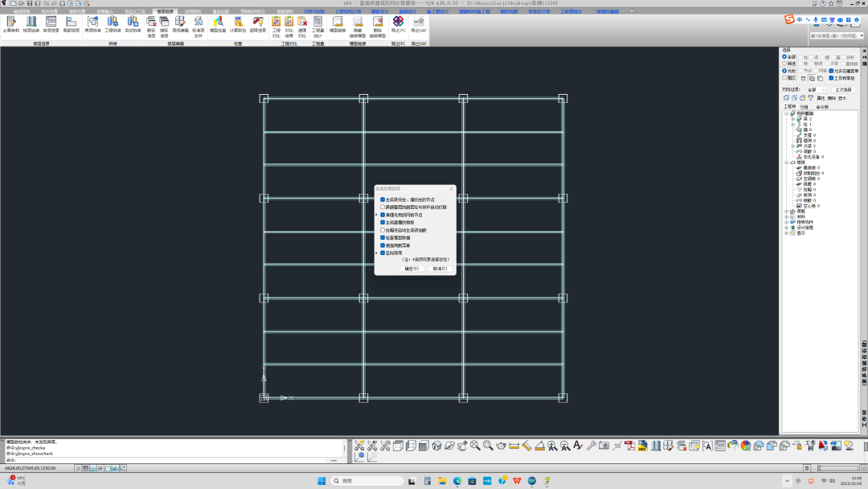
Task: Open the DWG转模 tab
Action: (x=314, y=11)
